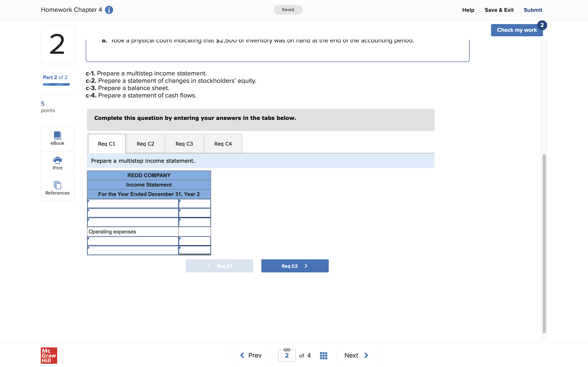Click Save & Exit link
Image resolution: width=588 pixels, height=367 pixels.
coord(499,10)
